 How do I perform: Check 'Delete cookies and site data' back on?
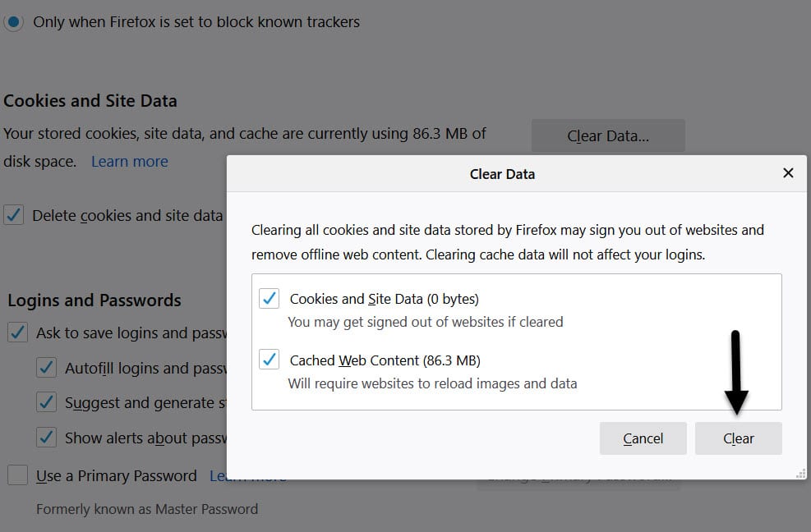click(13, 215)
